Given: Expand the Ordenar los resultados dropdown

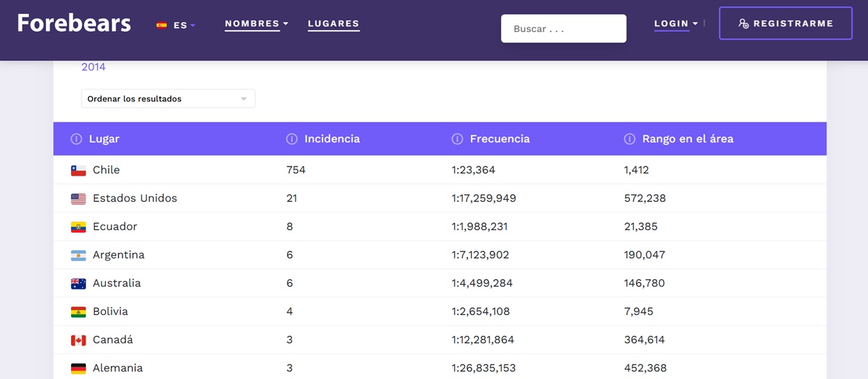Looking at the screenshot, I should click(x=168, y=99).
